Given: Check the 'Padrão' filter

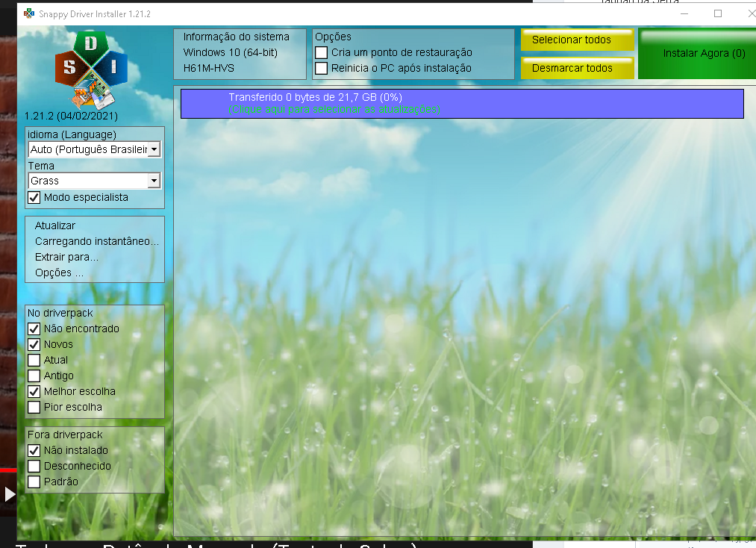Looking at the screenshot, I should point(34,482).
